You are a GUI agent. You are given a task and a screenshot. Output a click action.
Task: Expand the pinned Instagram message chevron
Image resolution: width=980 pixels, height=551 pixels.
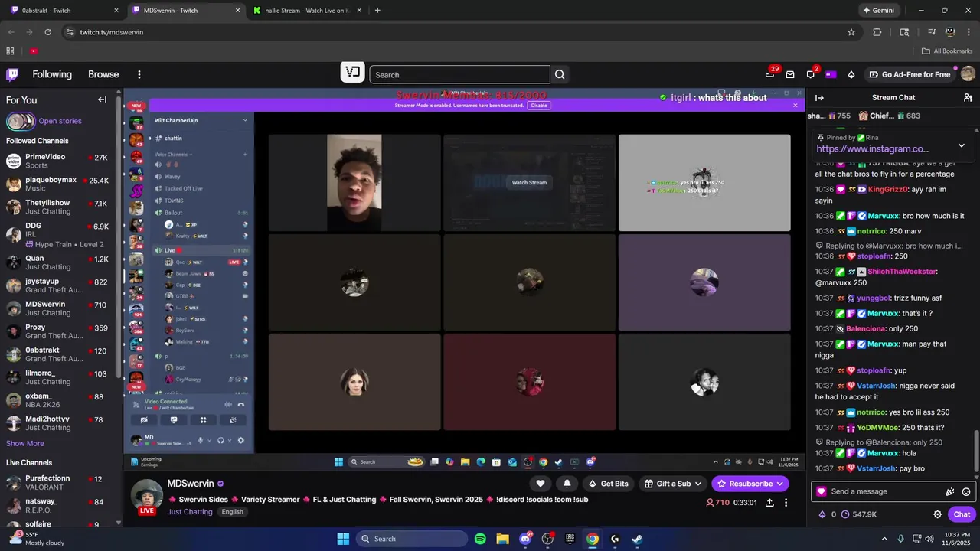pos(962,145)
